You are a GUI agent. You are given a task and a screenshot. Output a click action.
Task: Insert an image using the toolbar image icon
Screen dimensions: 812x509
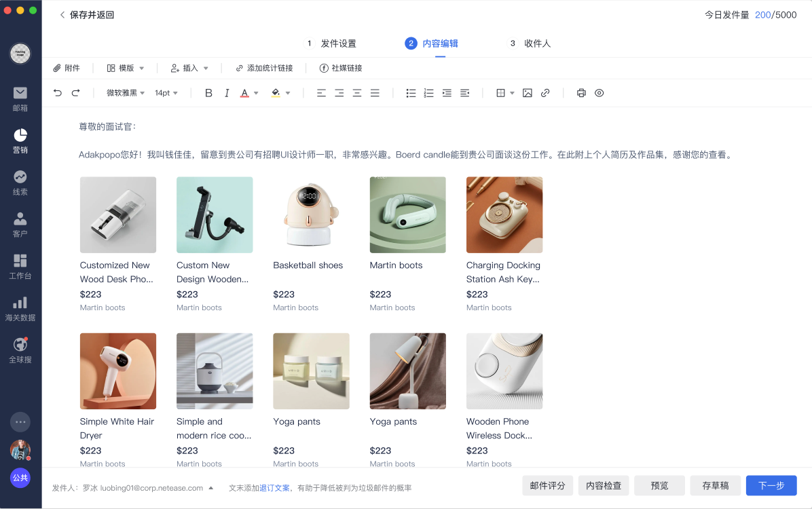click(528, 92)
